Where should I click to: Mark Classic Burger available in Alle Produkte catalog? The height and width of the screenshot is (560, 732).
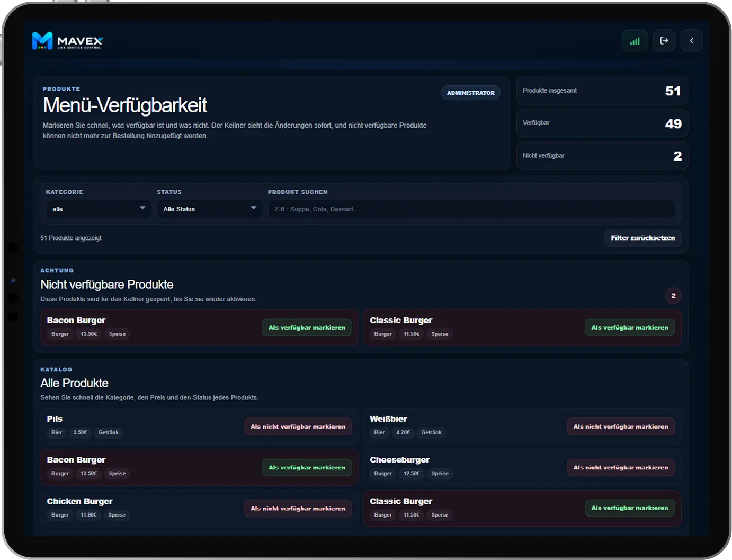pos(630,508)
